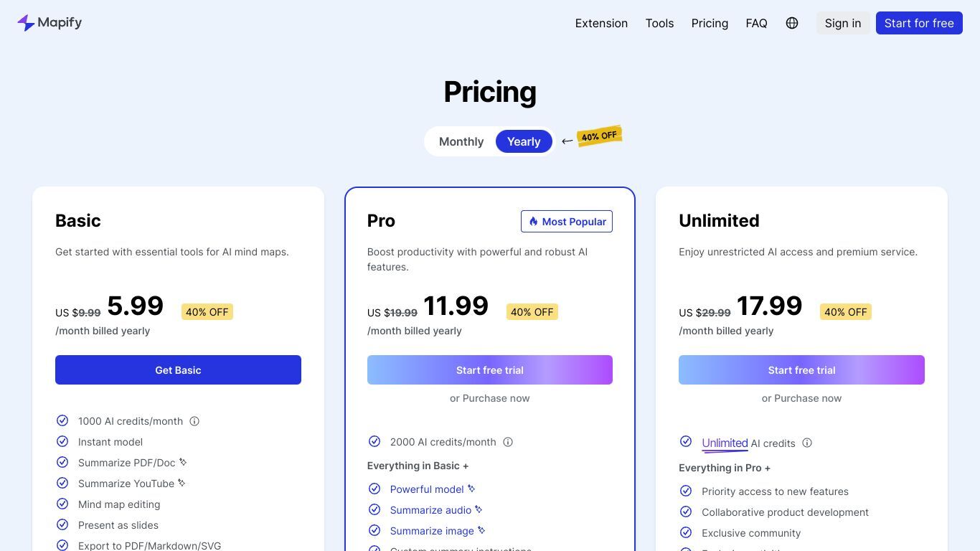The image size is (980, 551).
Task: Click sparkle icon next to Summarize YouTube
Action: point(182,483)
